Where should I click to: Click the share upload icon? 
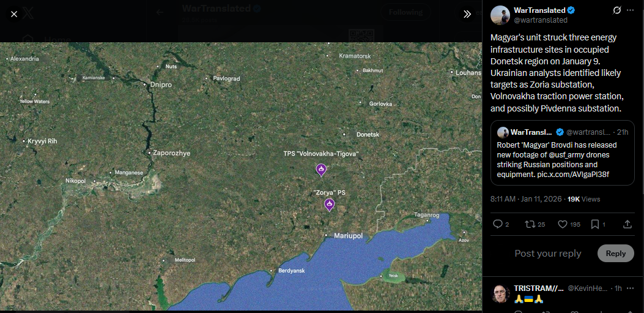pyautogui.click(x=627, y=224)
